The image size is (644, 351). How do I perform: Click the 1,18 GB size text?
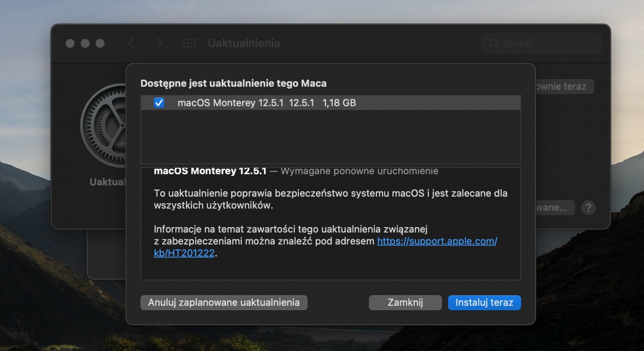click(339, 103)
